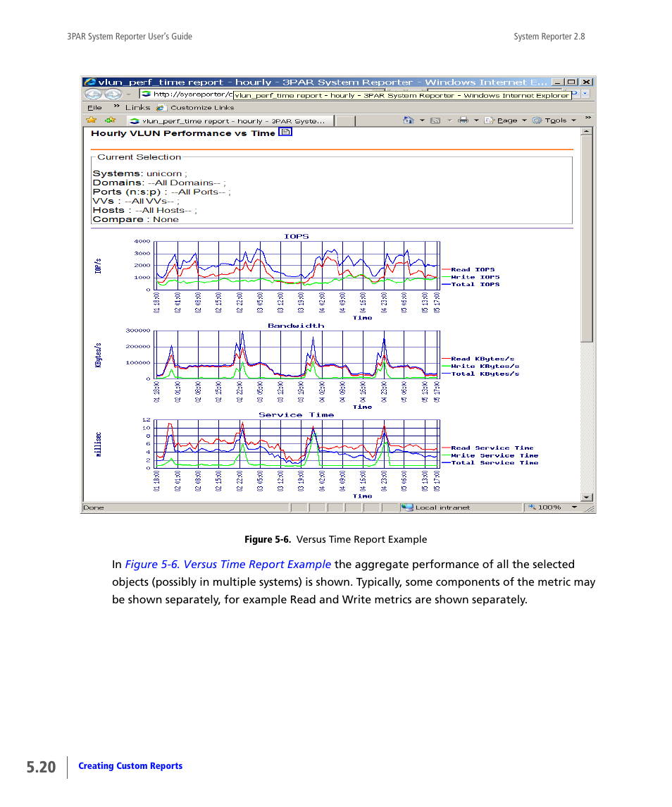This screenshot has width=672, height=807.
Task: Open the File menu
Action: tap(94, 108)
